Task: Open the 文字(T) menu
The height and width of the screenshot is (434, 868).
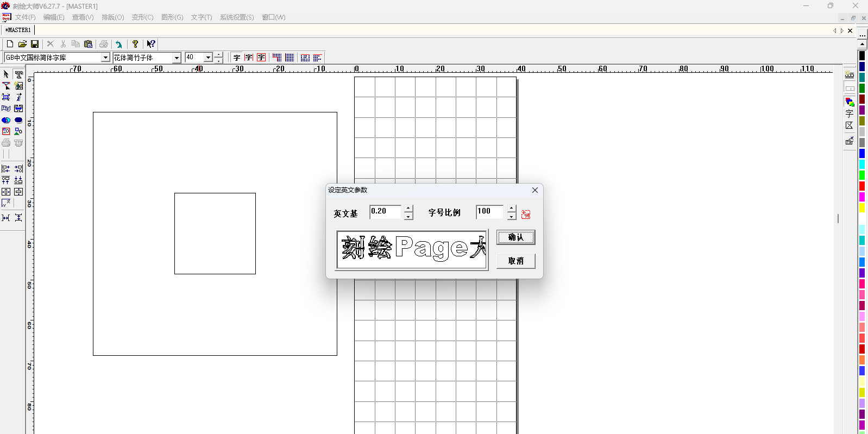Action: (x=201, y=17)
